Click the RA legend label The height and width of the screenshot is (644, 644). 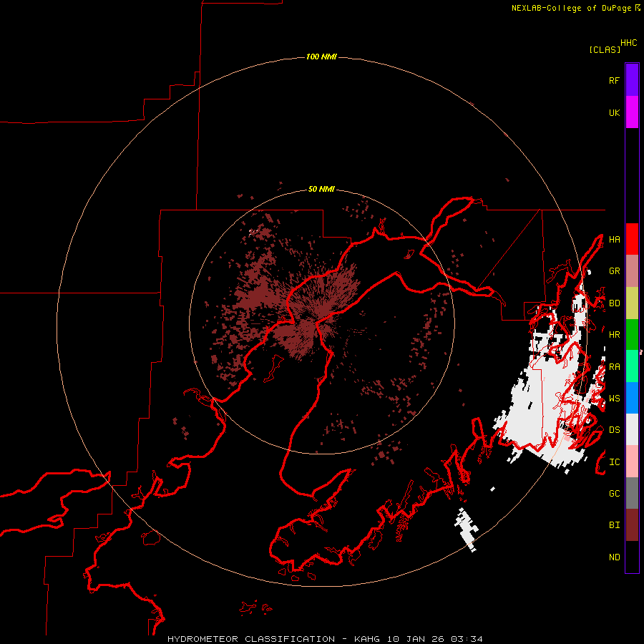[614, 366]
